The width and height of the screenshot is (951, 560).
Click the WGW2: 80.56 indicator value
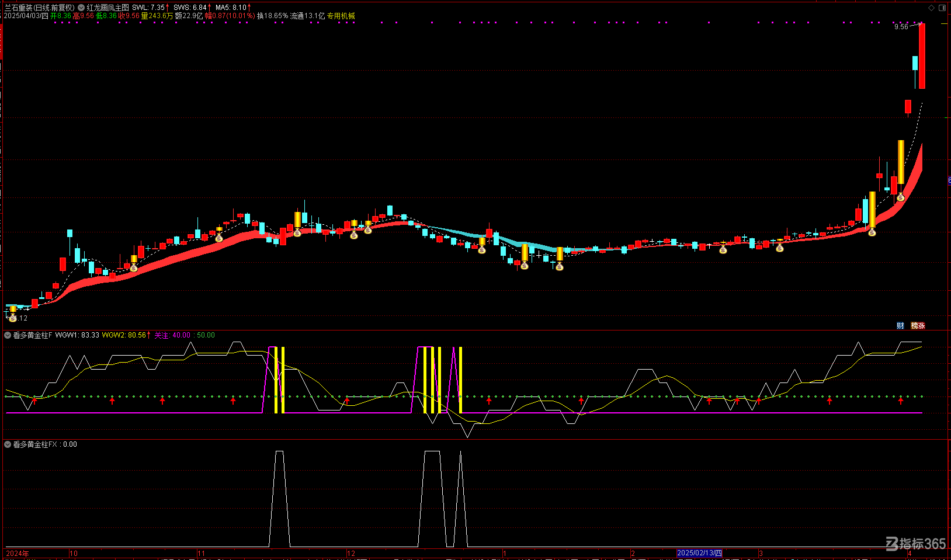tap(124, 335)
